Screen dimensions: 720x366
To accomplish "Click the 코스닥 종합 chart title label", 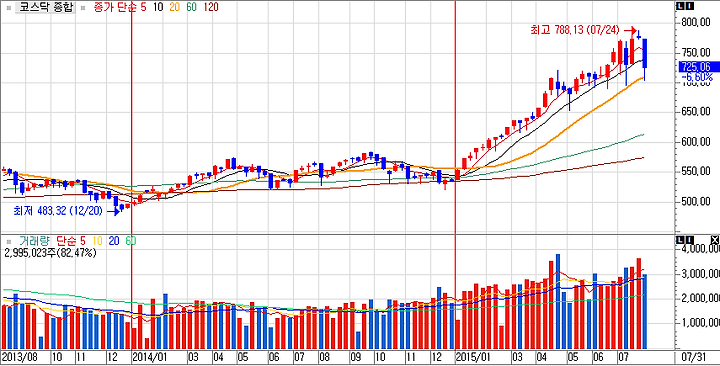I will click(x=46, y=7).
